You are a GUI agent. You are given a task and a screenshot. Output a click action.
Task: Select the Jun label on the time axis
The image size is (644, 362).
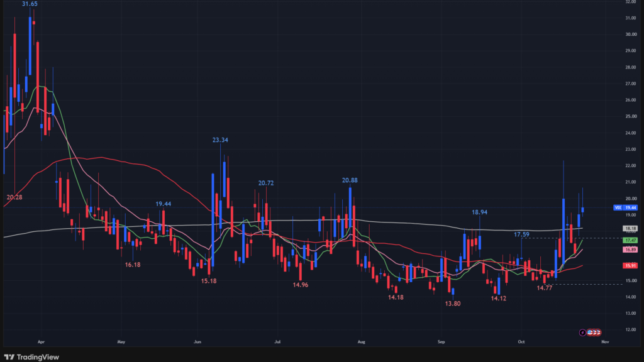[x=197, y=341]
